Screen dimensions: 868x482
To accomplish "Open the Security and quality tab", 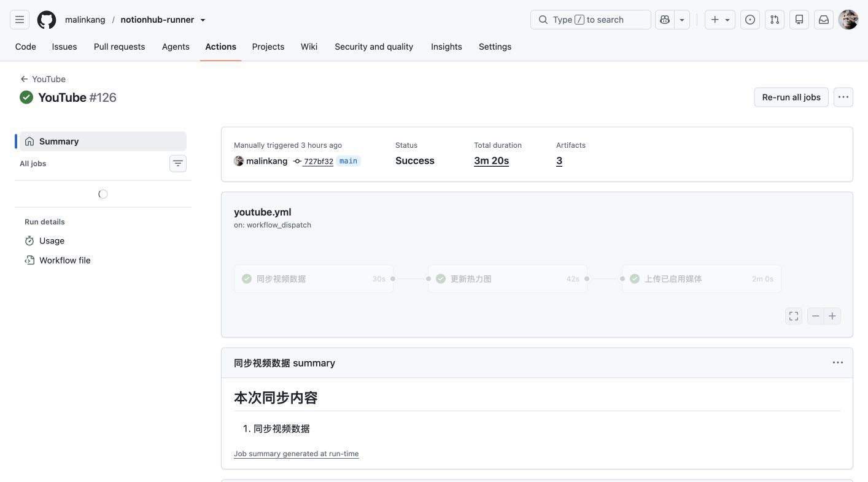I will coord(374,47).
